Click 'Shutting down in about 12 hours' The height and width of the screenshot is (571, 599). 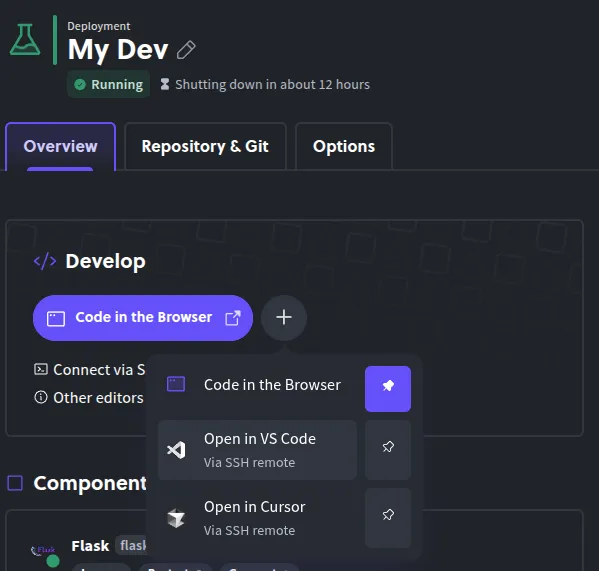pyautogui.click(x=272, y=84)
